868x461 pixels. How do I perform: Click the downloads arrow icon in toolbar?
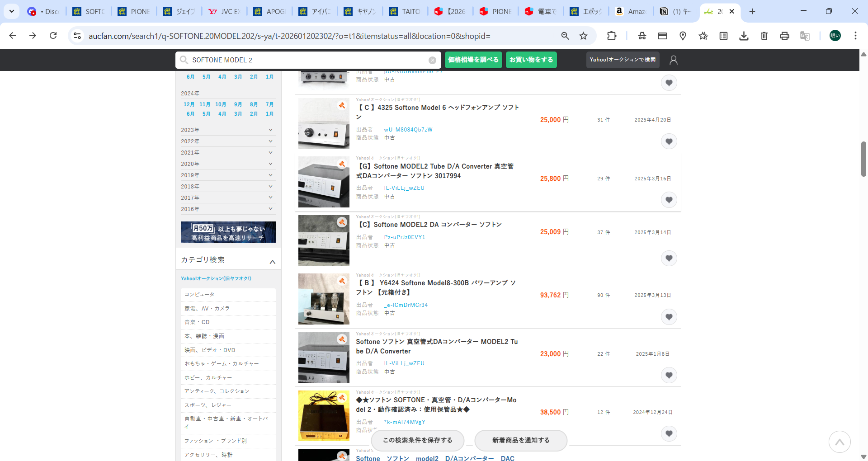pos(744,36)
